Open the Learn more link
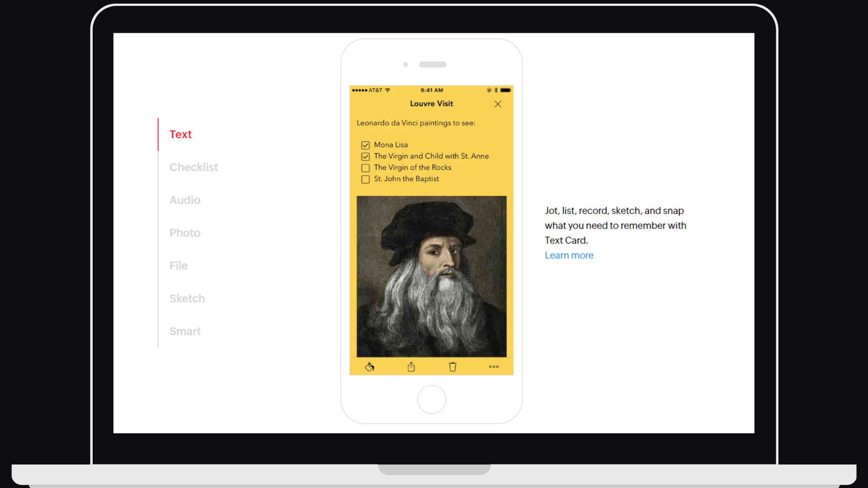This screenshot has height=488, width=868. tap(569, 255)
